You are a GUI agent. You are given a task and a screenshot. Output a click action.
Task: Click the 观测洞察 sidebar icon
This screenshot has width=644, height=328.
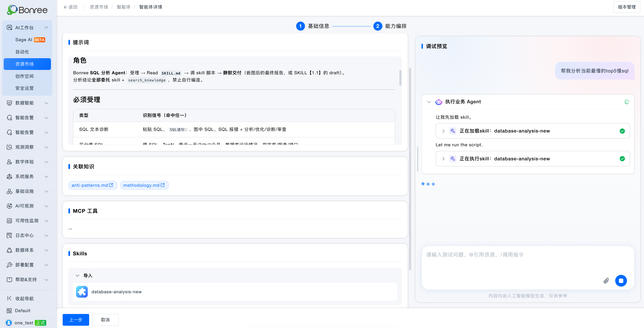click(9, 147)
